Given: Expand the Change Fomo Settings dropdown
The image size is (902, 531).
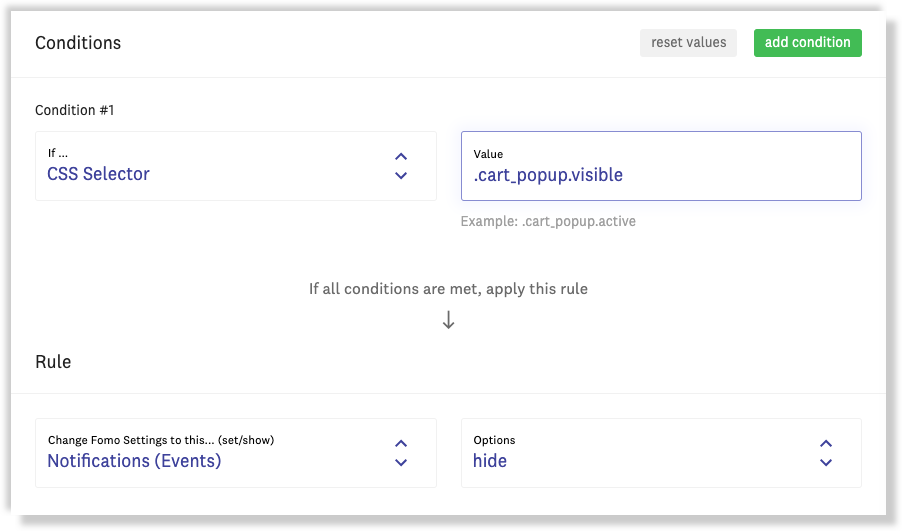Looking at the screenshot, I should (235, 452).
